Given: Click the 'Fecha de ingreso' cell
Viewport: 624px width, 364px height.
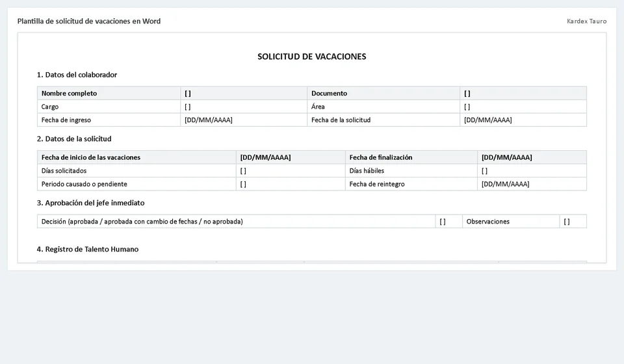Looking at the screenshot, I should [x=109, y=120].
